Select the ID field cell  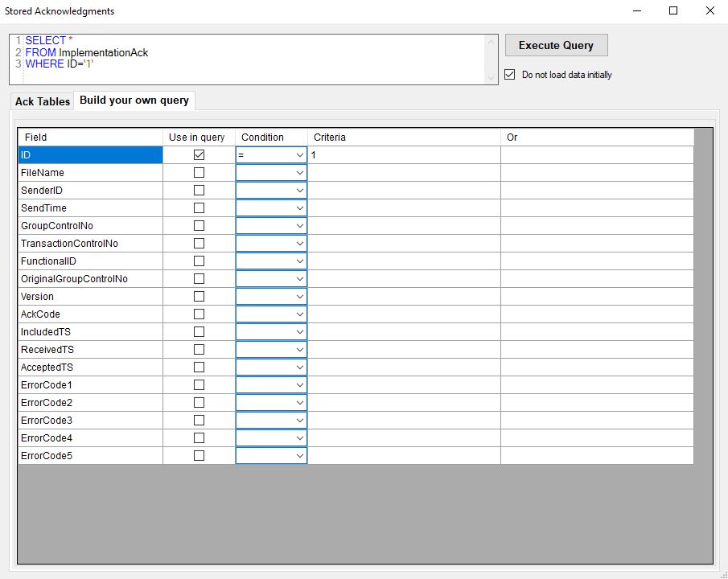pos(91,154)
